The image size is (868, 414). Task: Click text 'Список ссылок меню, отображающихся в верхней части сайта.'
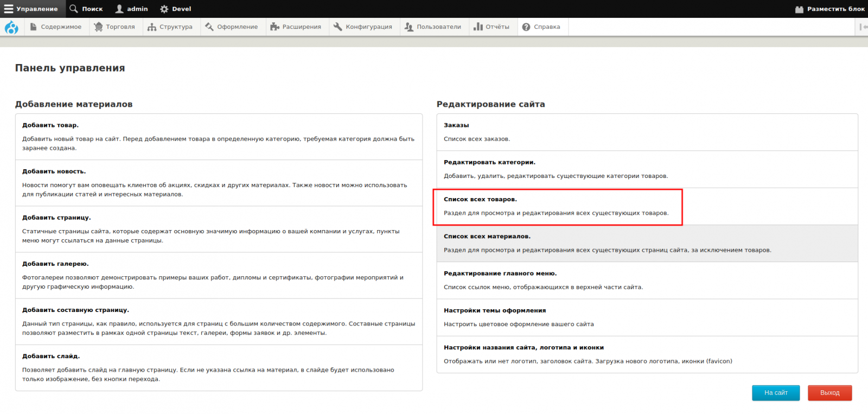click(x=543, y=287)
